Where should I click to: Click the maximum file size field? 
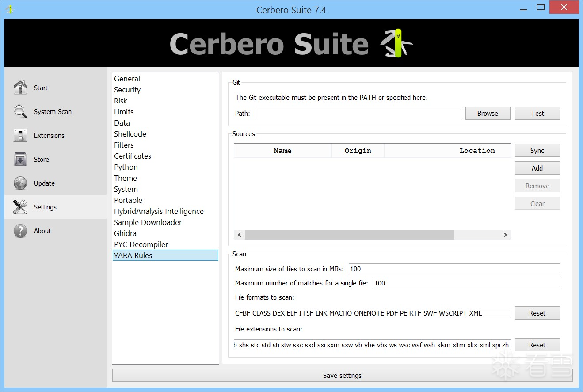tap(454, 269)
